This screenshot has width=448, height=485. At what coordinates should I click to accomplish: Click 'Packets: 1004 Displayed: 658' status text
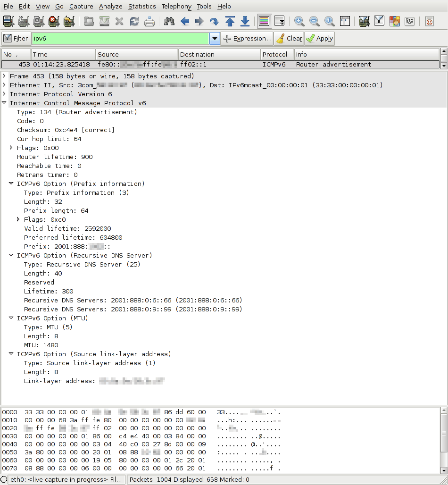coord(189,479)
